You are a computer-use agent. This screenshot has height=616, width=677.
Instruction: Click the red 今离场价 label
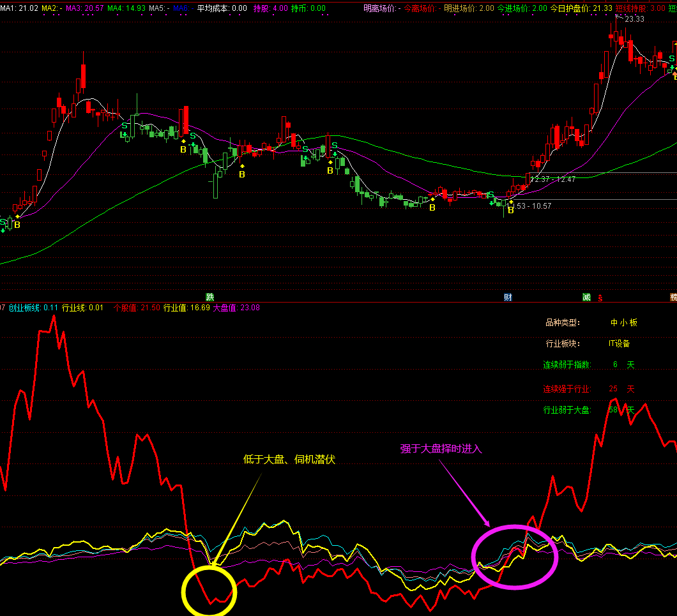click(422, 8)
